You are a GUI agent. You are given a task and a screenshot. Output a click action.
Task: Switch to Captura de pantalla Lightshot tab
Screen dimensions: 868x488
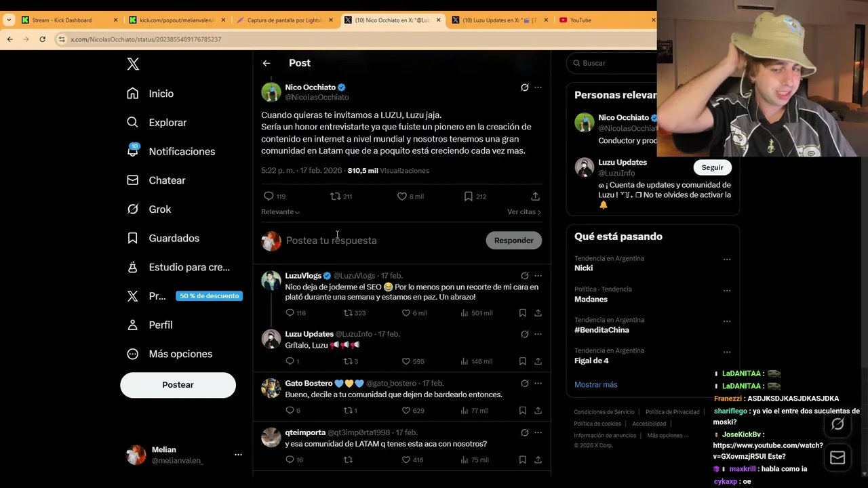tap(285, 20)
